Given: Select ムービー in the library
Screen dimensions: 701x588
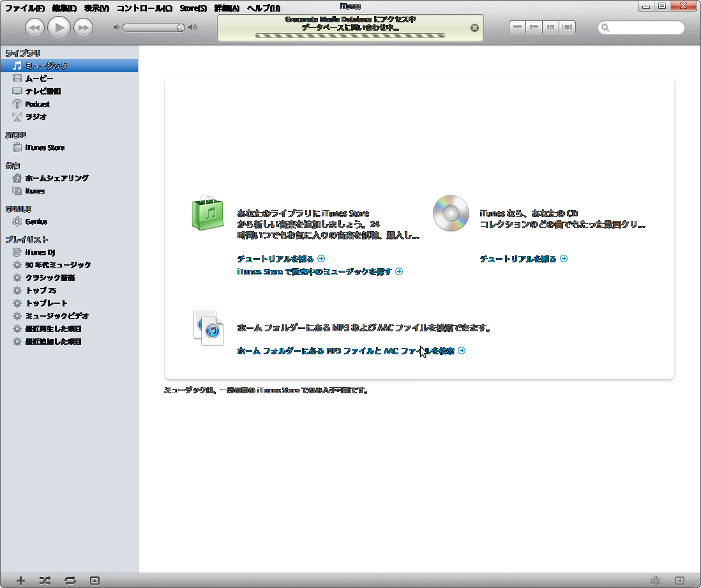Looking at the screenshot, I should [69, 79].
